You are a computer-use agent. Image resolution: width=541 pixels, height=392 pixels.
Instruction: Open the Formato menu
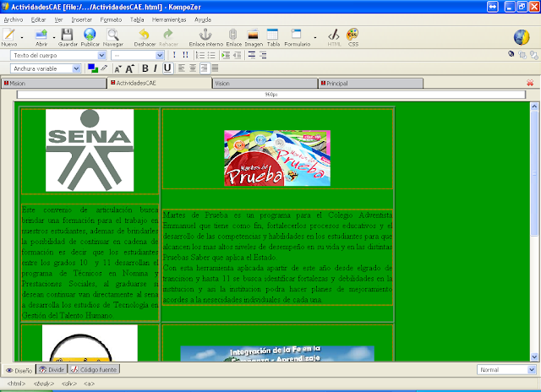[111, 19]
